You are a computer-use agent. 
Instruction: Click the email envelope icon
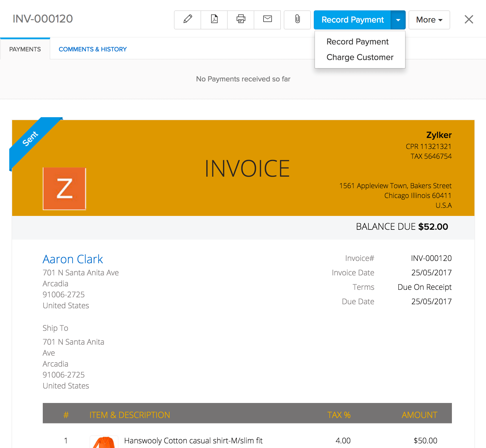pyautogui.click(x=267, y=20)
